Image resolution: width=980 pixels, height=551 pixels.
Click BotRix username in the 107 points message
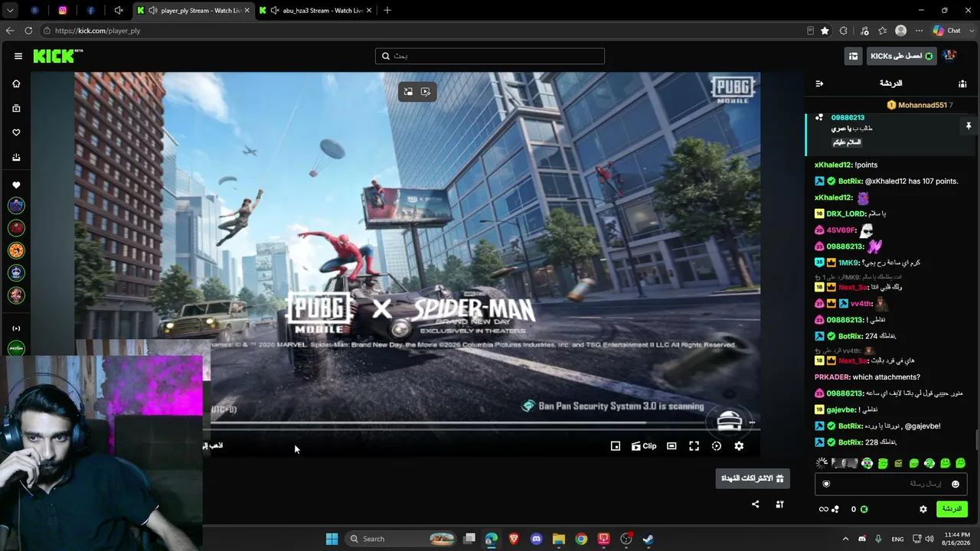click(x=851, y=181)
